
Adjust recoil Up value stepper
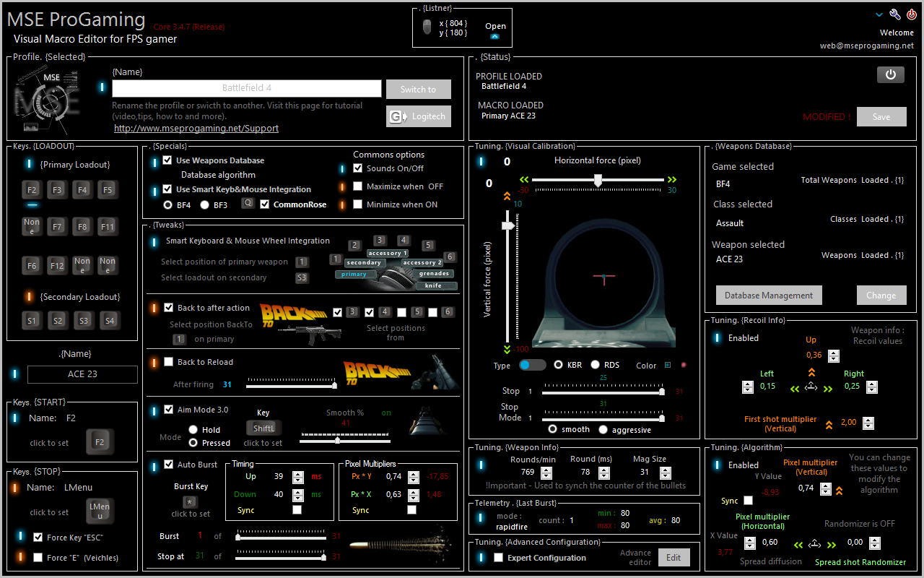coord(834,355)
